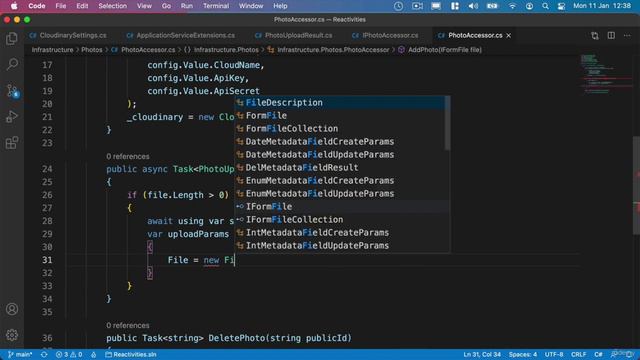The width and height of the screenshot is (640, 360).
Task: Open the editor More Actions ellipsis
Action: click(x=627, y=36)
